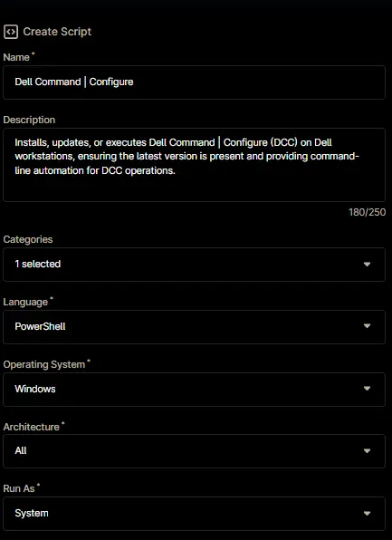Screen dimensions: 392x540
Task: Click the arrow icon beside System
Action: click(367, 513)
